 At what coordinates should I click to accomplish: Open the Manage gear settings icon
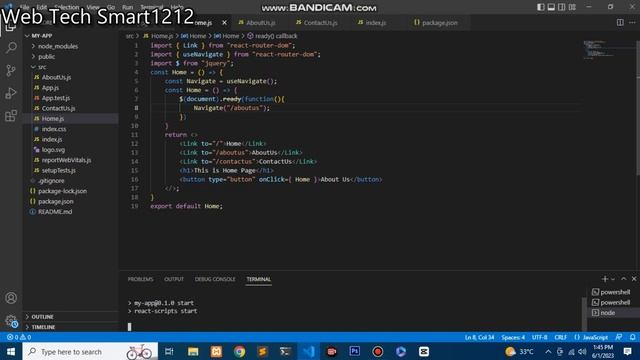click(x=11, y=321)
